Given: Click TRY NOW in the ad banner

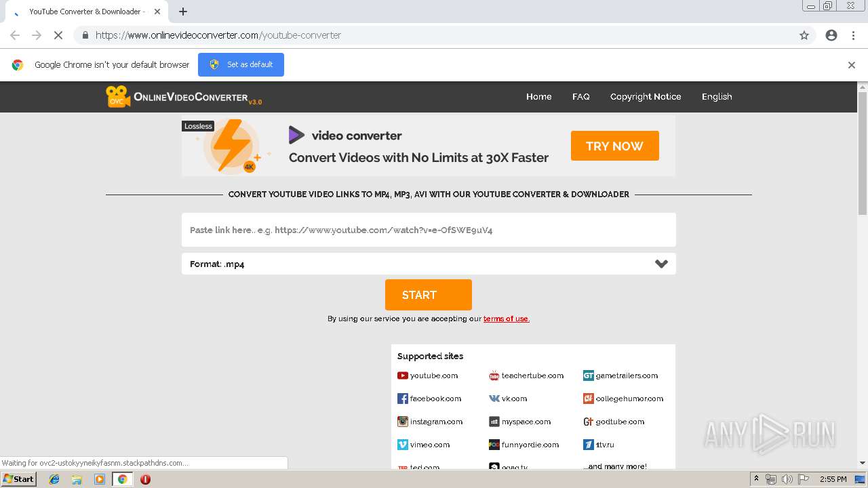Looking at the screenshot, I should pos(614,146).
